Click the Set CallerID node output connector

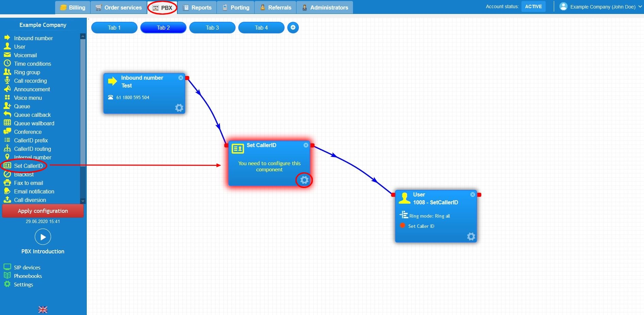pos(312,145)
